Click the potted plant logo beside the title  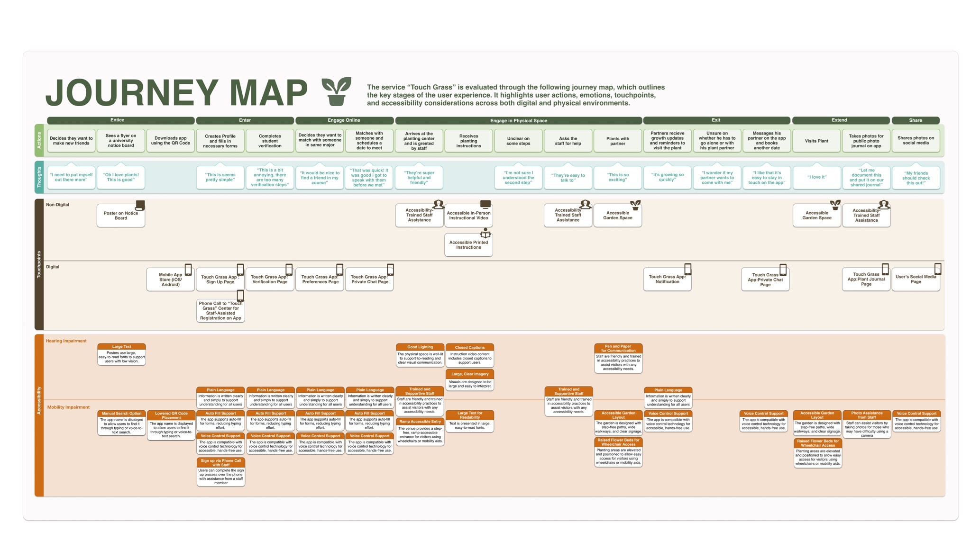[337, 91]
